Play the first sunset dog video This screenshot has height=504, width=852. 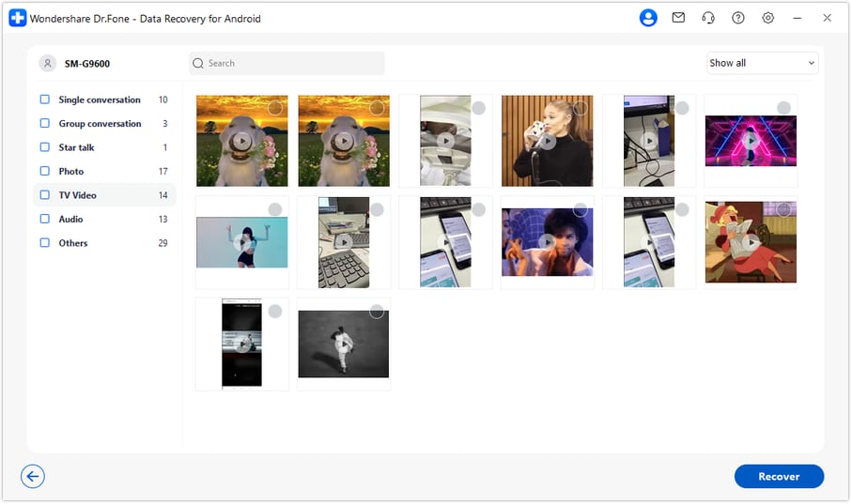click(x=241, y=141)
